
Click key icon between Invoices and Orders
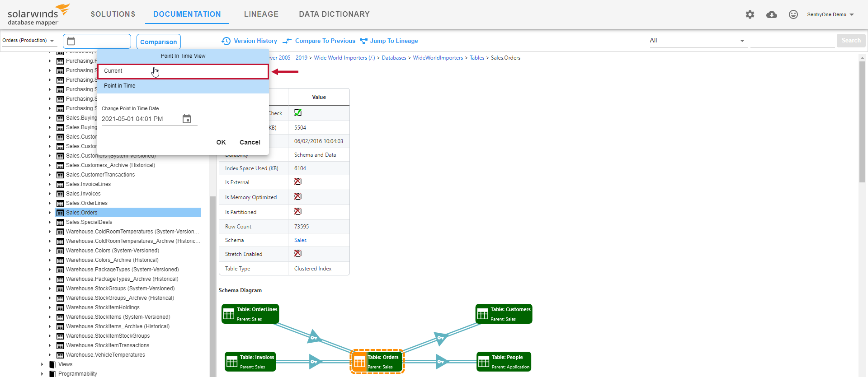[315, 361]
